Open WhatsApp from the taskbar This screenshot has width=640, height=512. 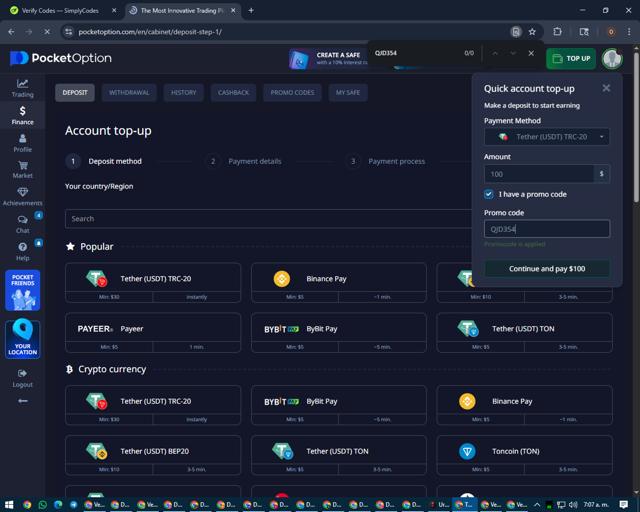(x=42, y=505)
